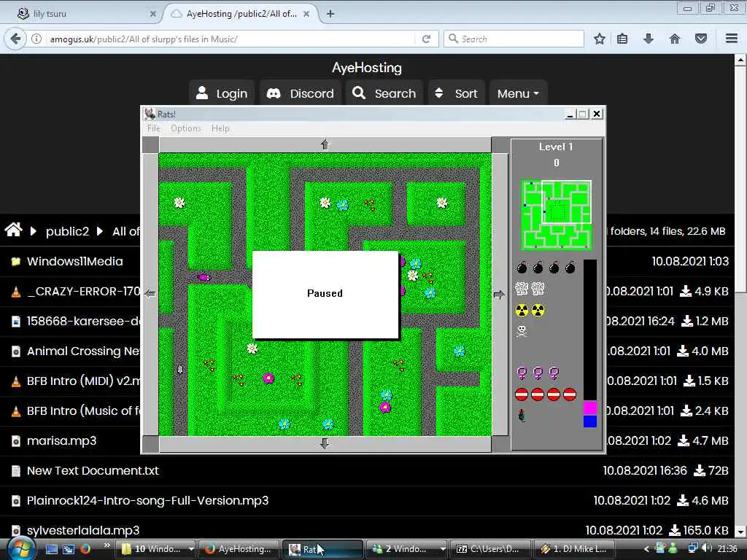Viewport: 747px width, 560px height.
Task: Select the leftmost red stop sign item
Action: point(522,394)
